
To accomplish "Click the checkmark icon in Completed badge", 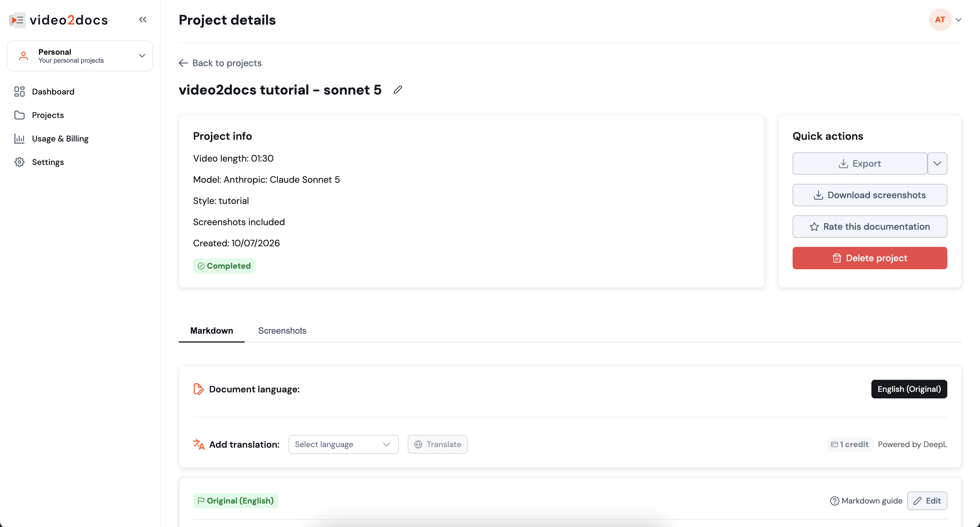I will click(201, 266).
